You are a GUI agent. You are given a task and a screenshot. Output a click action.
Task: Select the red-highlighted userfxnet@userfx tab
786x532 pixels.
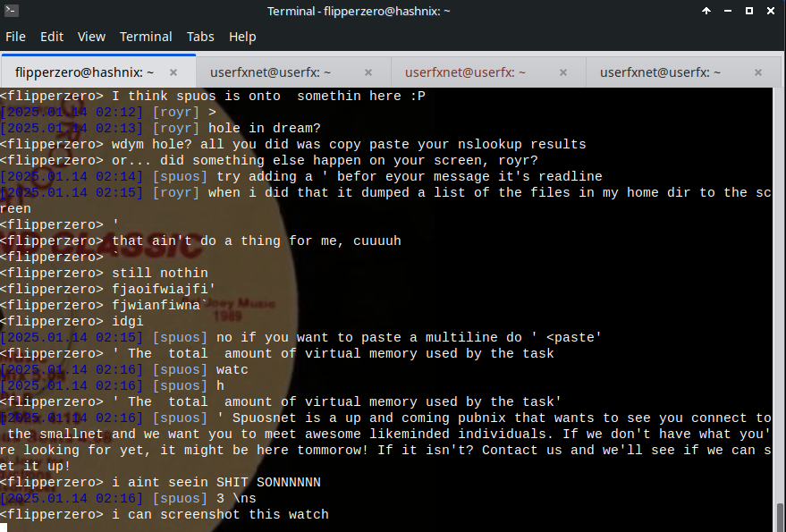tap(465, 72)
